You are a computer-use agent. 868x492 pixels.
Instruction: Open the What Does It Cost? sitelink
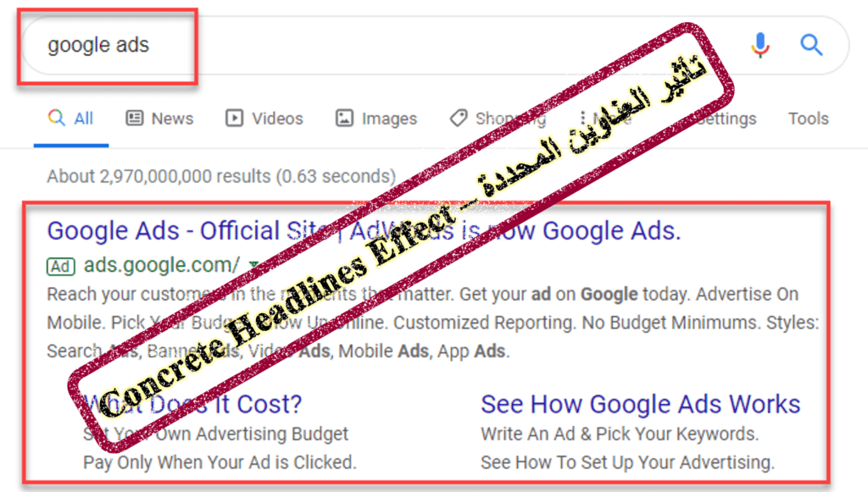coord(192,404)
